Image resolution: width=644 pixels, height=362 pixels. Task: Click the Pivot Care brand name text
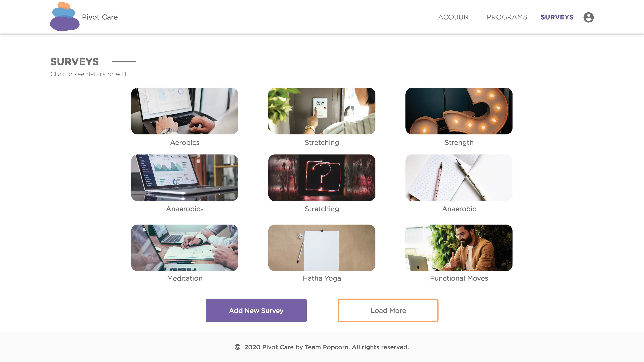(x=100, y=17)
